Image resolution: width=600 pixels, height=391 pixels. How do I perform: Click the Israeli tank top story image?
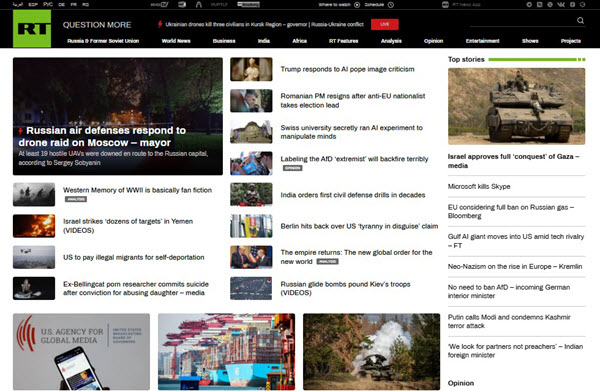(516, 106)
